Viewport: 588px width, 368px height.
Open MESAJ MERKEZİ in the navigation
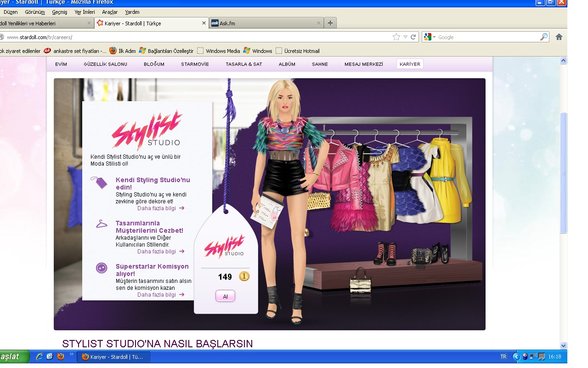click(364, 64)
